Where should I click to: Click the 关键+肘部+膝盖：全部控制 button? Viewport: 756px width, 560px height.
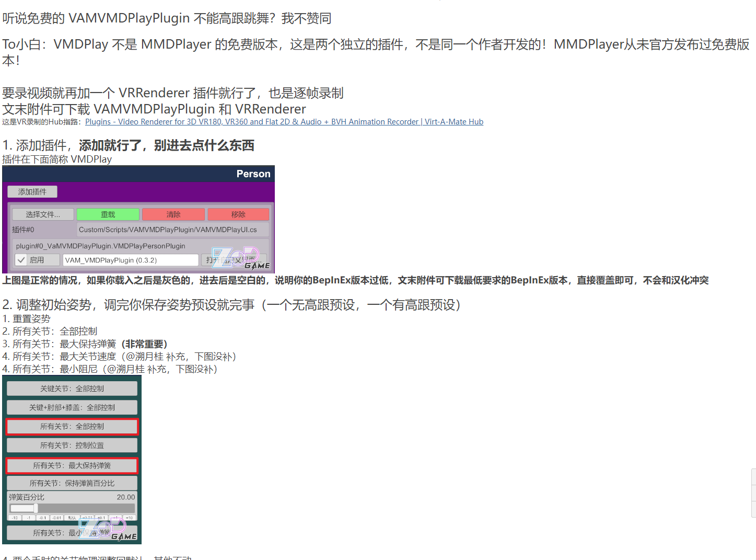72,407
